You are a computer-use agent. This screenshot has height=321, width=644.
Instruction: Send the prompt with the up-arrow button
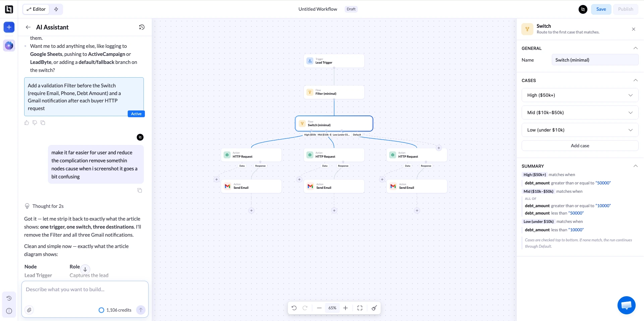[141, 310]
